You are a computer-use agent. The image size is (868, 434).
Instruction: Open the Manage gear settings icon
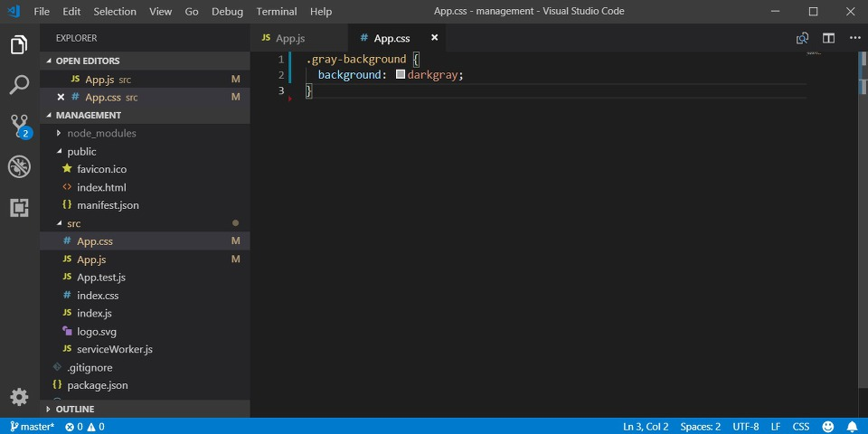click(19, 397)
